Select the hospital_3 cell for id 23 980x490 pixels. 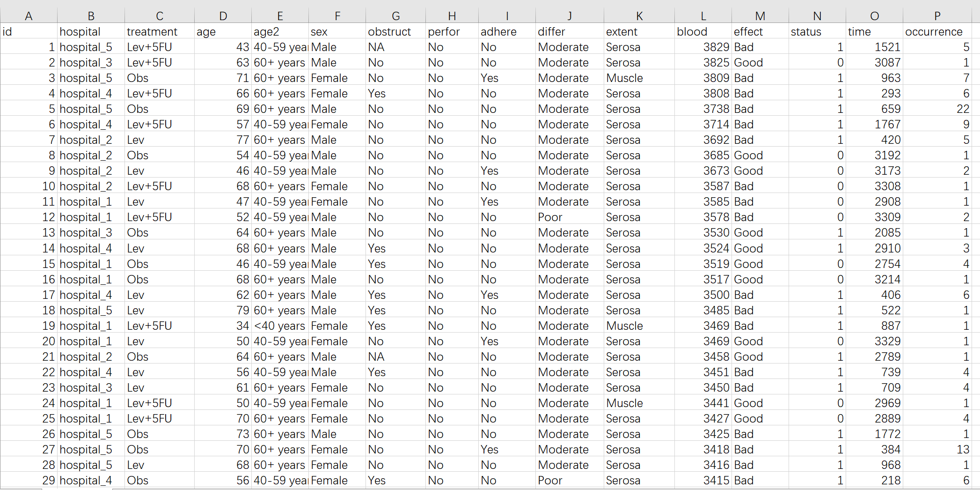coord(91,388)
